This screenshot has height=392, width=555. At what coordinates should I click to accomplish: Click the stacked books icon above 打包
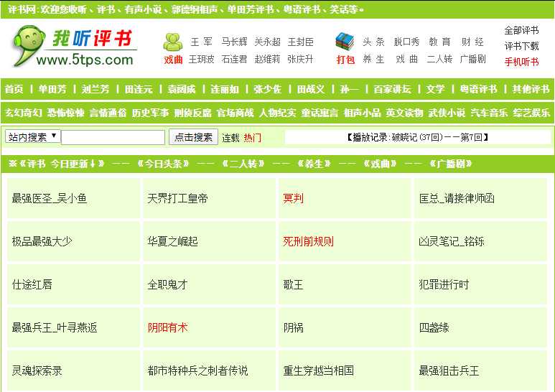click(x=345, y=42)
